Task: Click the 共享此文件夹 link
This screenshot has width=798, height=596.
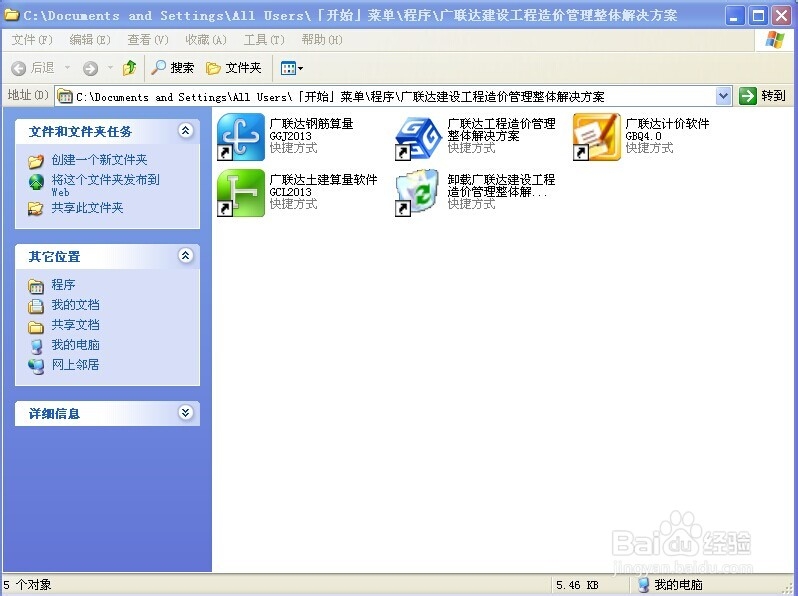Action: (x=87, y=208)
